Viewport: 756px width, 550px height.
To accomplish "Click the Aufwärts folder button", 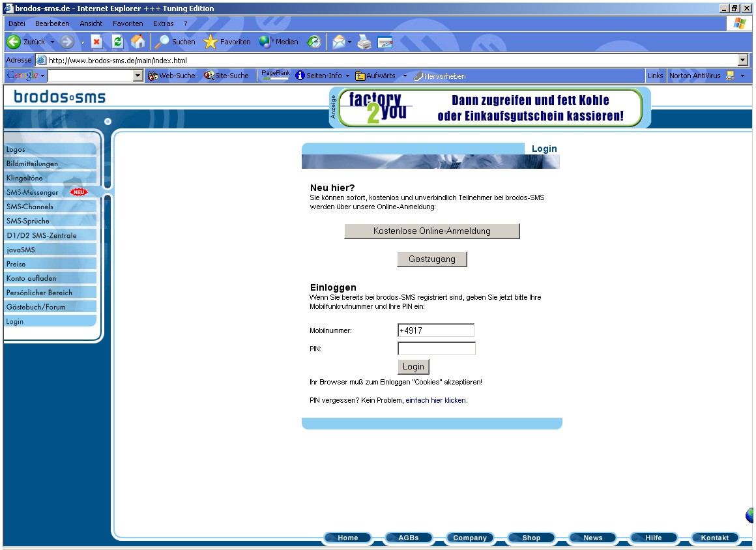I will click(x=375, y=76).
